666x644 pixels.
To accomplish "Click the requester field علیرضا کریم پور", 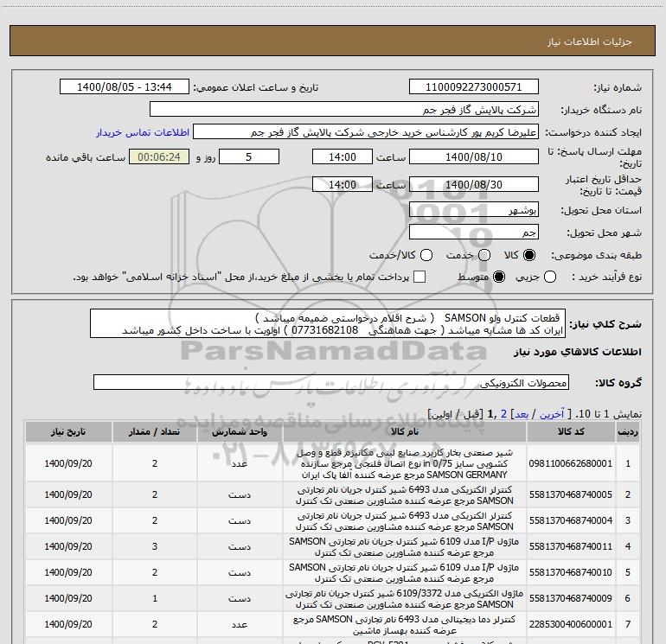I will (366, 131).
